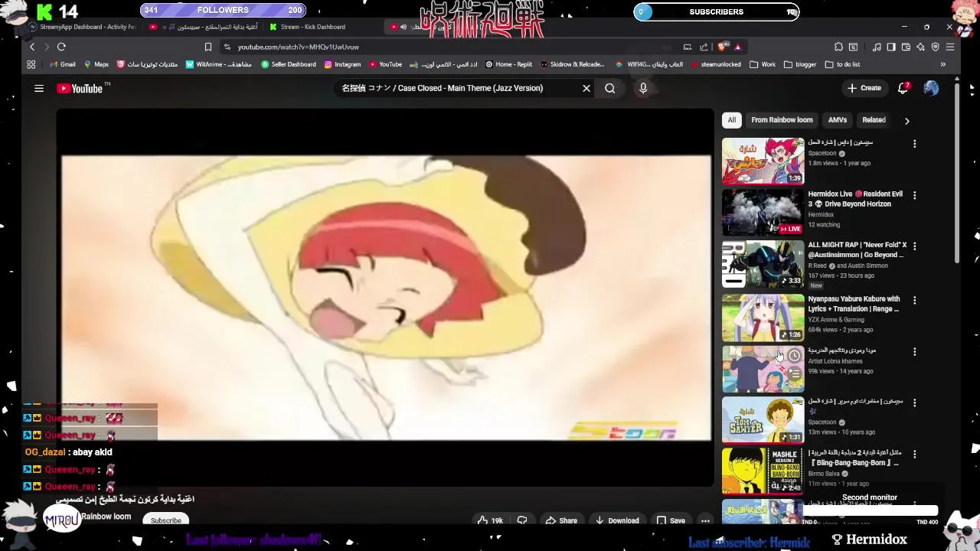Go back in browser history
Screen dimensions: 980x551
coord(32,47)
